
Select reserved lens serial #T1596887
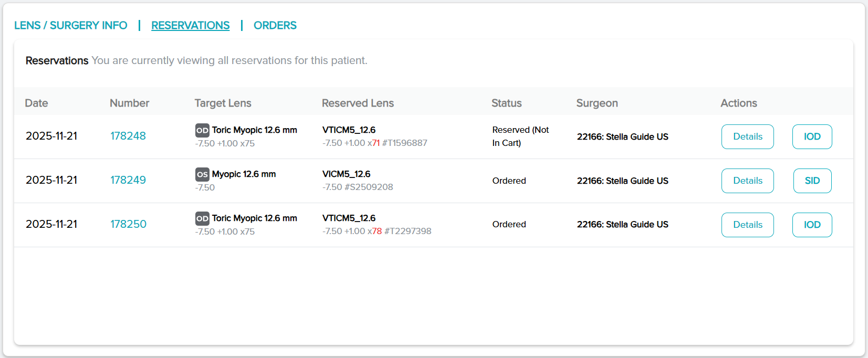tap(405, 143)
